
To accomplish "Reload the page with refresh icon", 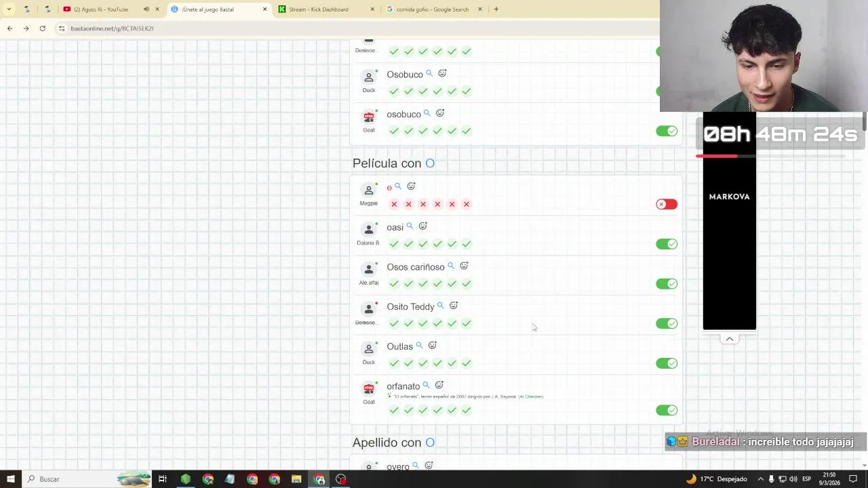I will coord(42,28).
